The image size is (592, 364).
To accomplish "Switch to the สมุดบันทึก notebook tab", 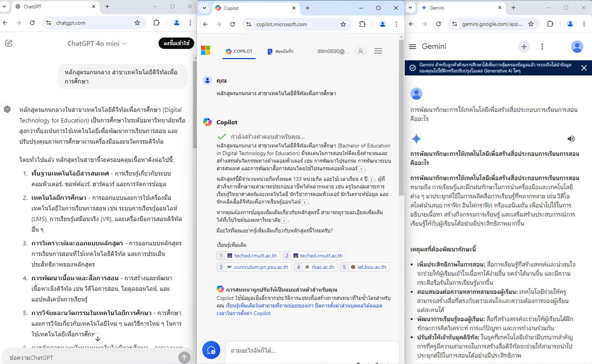I will tap(280, 51).
